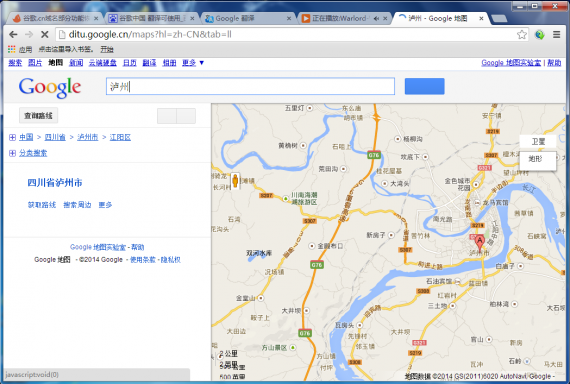This screenshot has height=384, width=570.
Task: Open 新闻 link in top navigation
Action: [76, 63]
